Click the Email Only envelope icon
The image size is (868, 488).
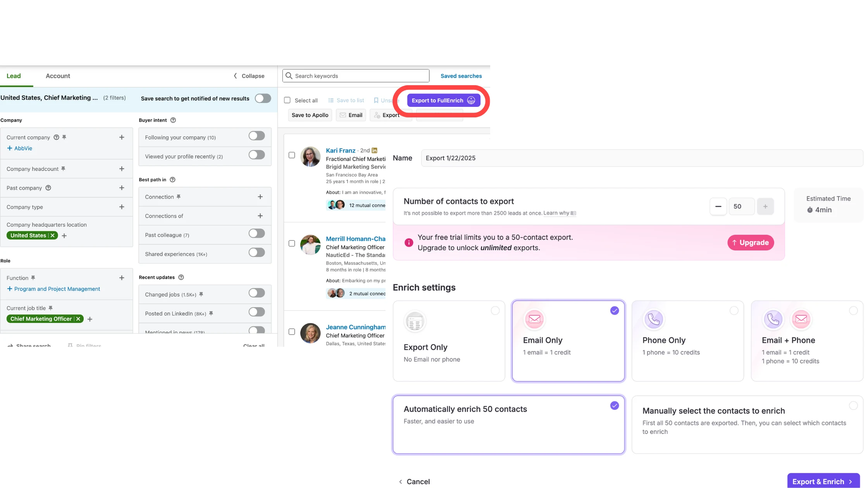coord(534,319)
